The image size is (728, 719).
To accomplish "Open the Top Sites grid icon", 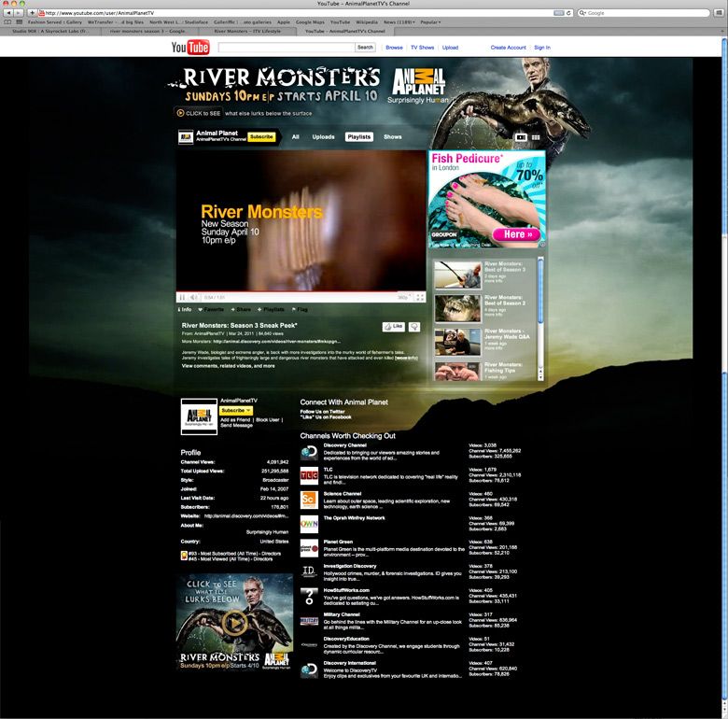I will (19, 21).
